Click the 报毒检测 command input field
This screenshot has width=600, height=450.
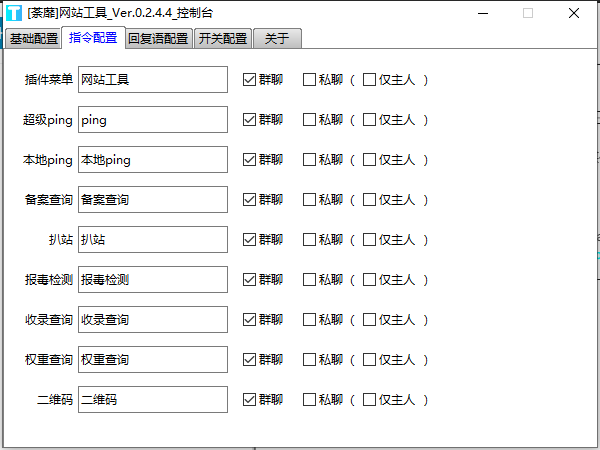[x=152, y=280]
